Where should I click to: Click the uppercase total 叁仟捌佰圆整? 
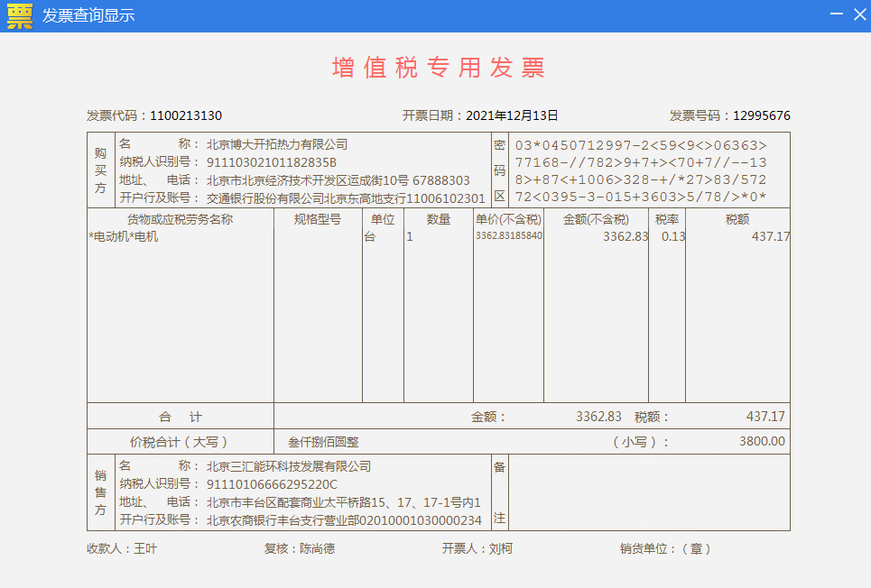click(x=323, y=442)
